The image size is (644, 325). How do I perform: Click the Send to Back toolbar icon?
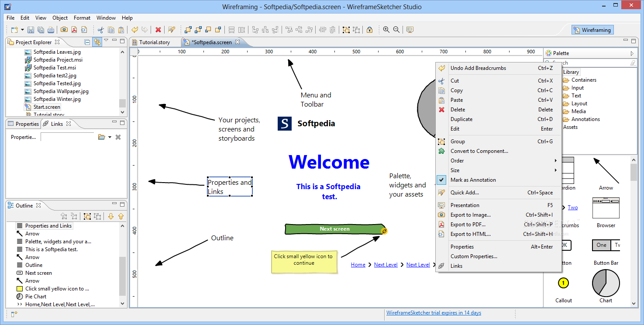click(198, 30)
